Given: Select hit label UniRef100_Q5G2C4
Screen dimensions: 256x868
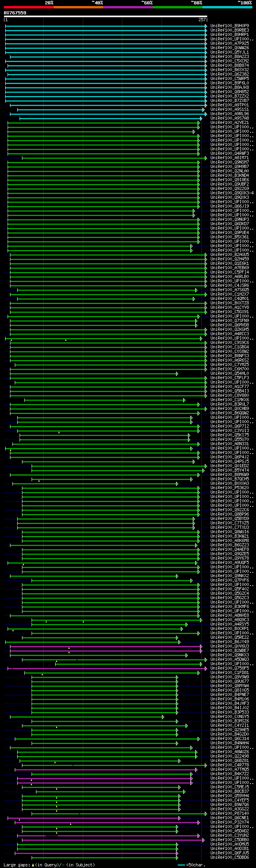Looking at the screenshot, I should click(x=230, y=593).
